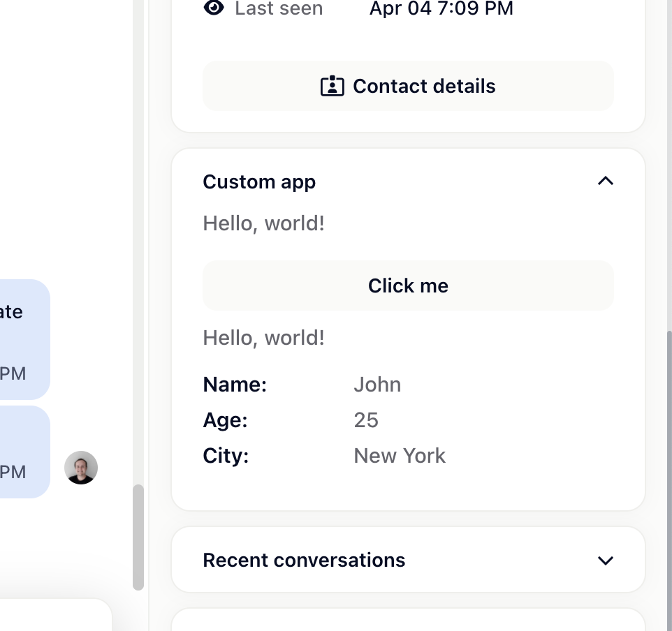672x631 pixels.
Task: Click the City: field label
Action: [x=226, y=456]
